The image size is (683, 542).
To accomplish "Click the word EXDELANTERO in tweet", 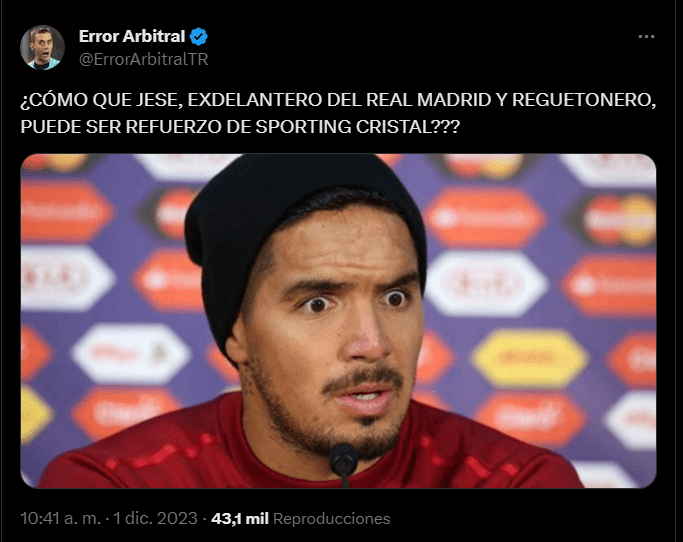I will [255, 100].
